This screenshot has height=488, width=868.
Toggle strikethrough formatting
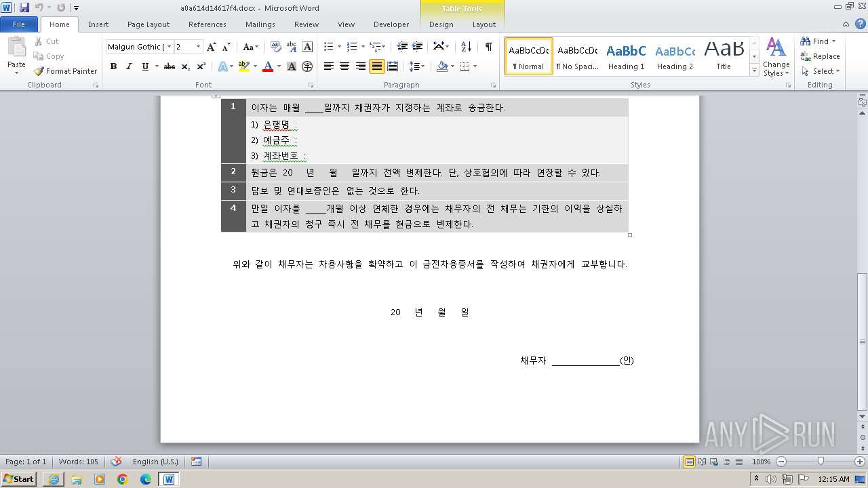click(x=170, y=66)
